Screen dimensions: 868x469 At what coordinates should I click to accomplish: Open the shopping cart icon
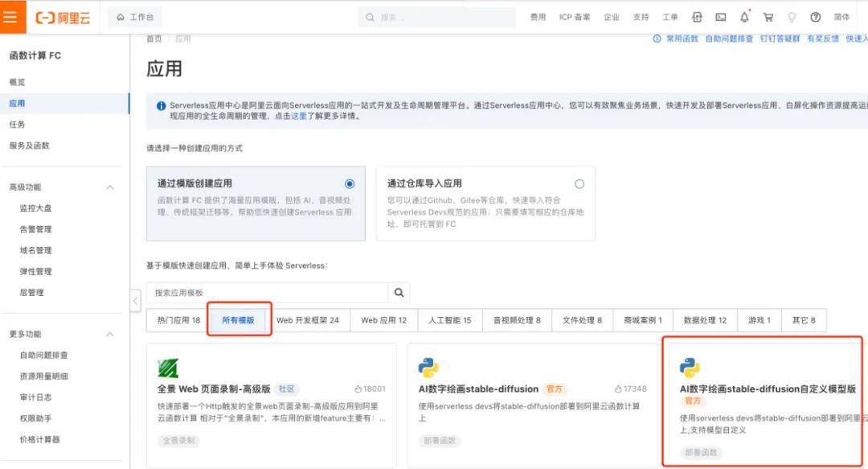coord(768,17)
